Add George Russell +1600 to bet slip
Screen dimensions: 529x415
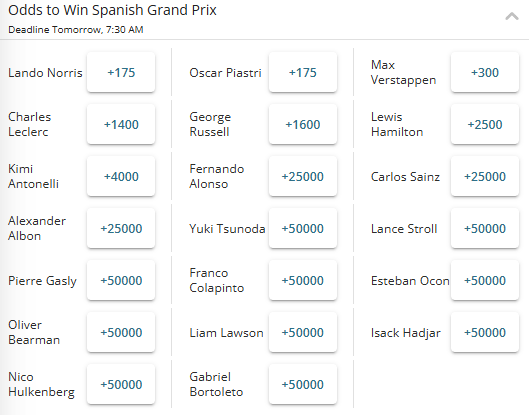[x=303, y=124]
